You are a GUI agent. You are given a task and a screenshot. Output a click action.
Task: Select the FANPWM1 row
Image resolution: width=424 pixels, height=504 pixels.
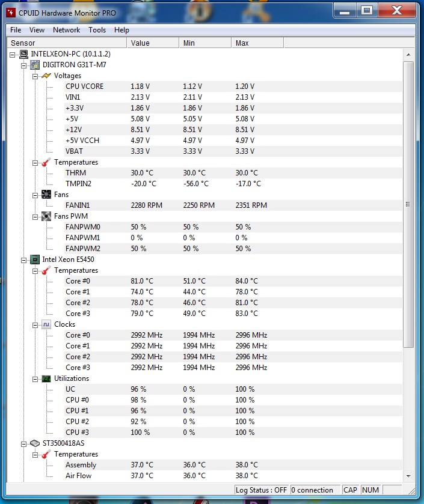point(233,238)
